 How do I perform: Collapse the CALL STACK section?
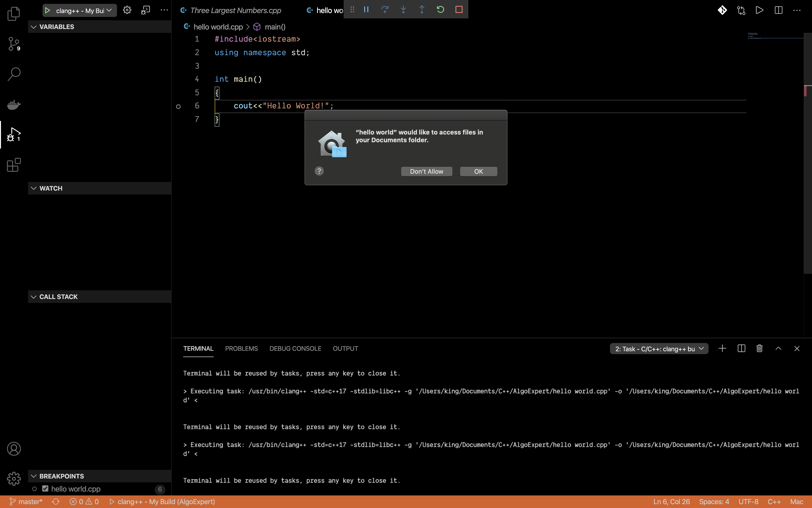tap(100, 297)
